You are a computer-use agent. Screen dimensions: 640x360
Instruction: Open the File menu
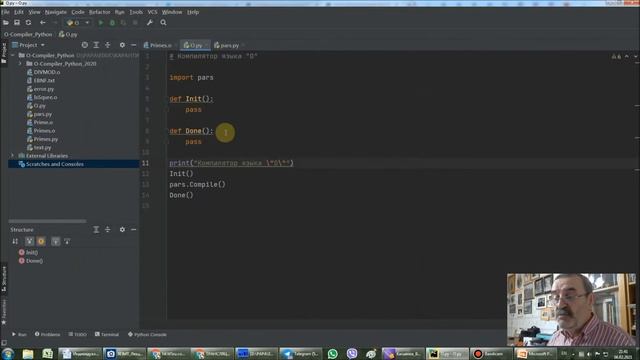click(x=5, y=12)
